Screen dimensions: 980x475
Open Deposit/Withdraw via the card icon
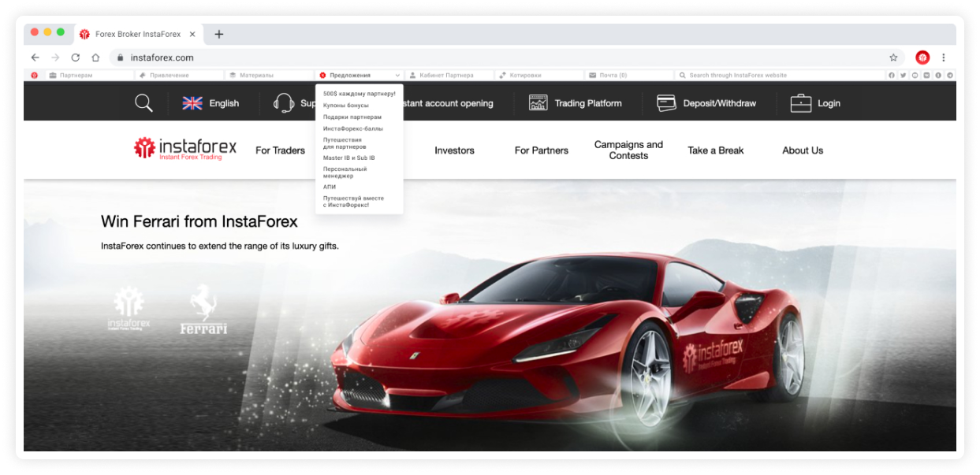click(x=666, y=103)
